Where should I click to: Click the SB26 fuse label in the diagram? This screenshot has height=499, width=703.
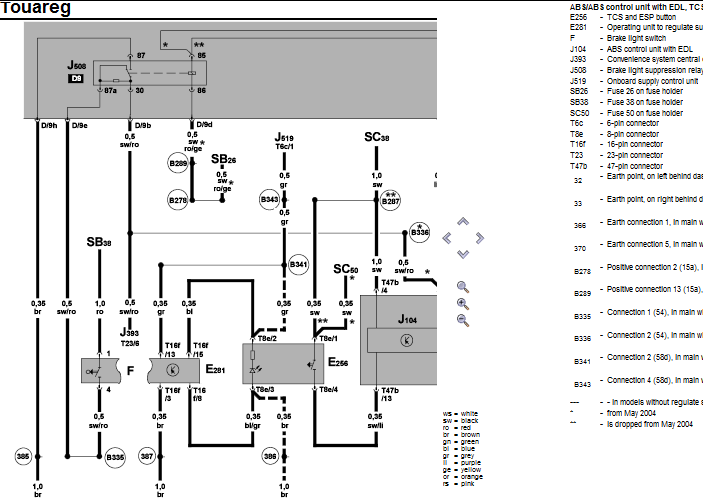pos(223,159)
